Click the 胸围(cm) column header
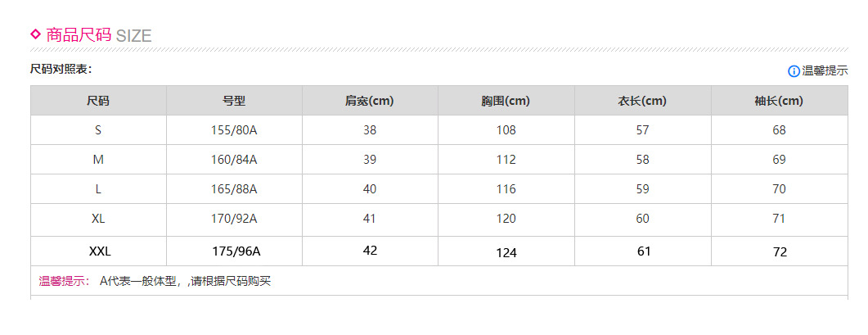The height and width of the screenshot is (335, 868). [506, 102]
